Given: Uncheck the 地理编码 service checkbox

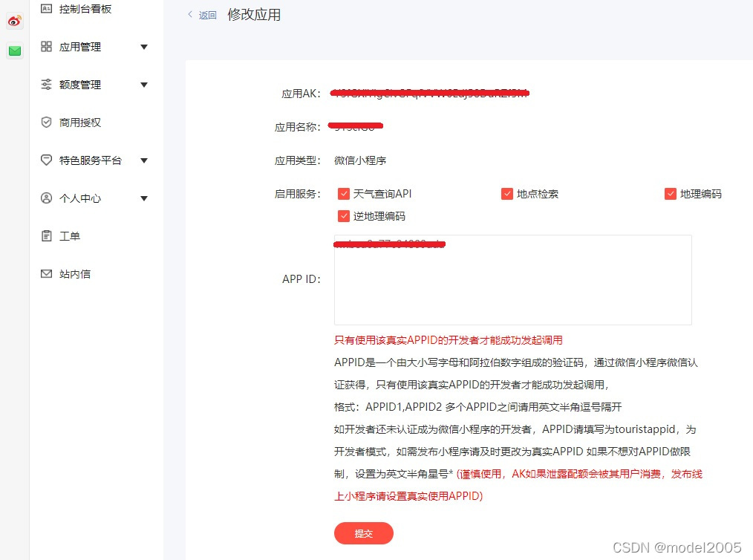Looking at the screenshot, I should [x=671, y=194].
